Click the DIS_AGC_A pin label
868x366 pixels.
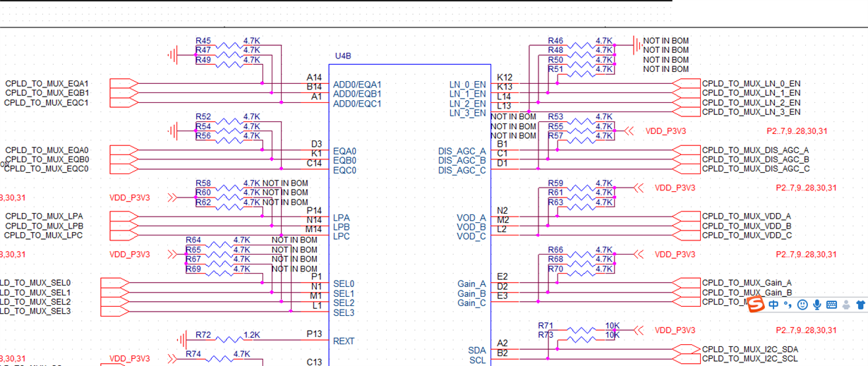462,151
